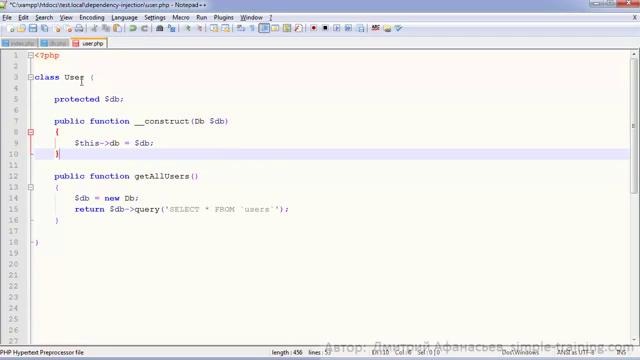Screen dimensions: 640x360
Task: Open Find dialog with the binoculars icon
Action: [x=160, y=28]
